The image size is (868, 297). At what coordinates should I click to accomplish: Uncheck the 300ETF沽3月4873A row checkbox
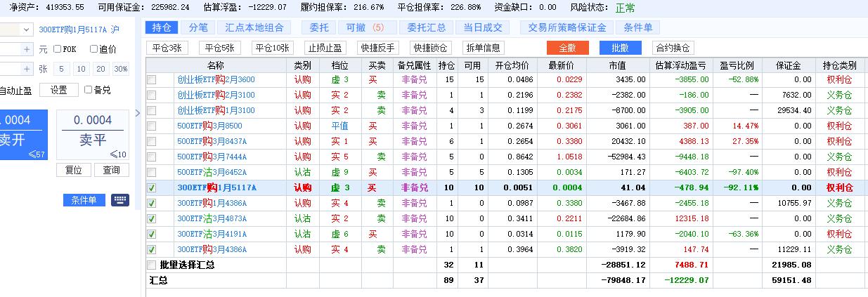coord(151,218)
